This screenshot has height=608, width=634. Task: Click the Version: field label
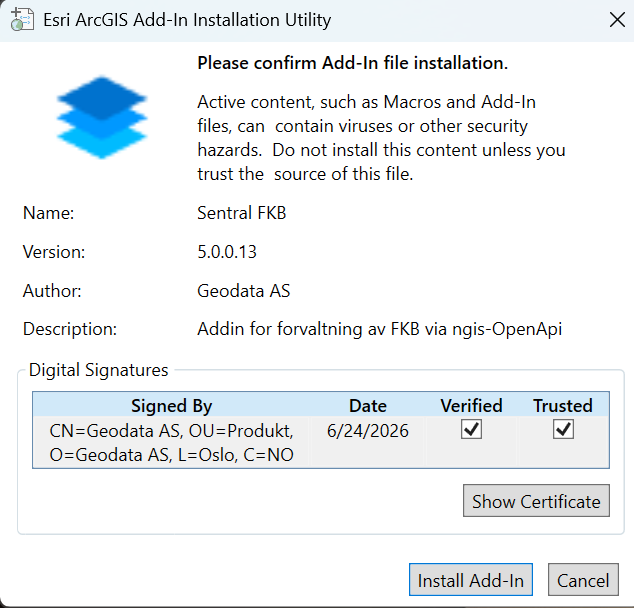click(x=54, y=252)
